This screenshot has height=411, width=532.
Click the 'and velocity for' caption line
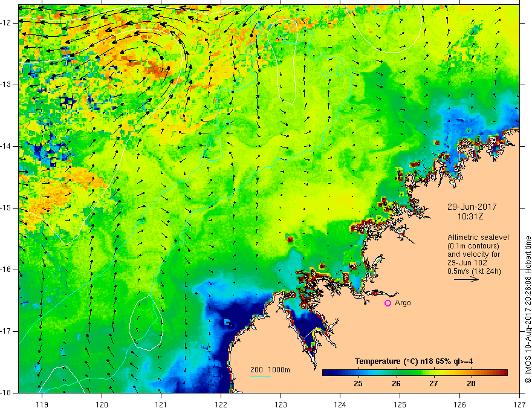click(x=473, y=254)
